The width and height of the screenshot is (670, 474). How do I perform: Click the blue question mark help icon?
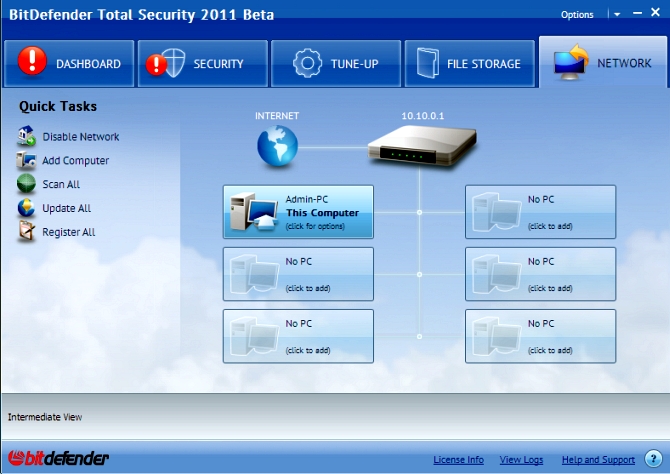[x=653, y=459]
